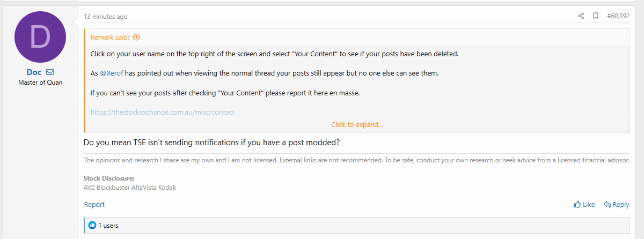Click the '13 minutes ago' timestamp

[106, 17]
